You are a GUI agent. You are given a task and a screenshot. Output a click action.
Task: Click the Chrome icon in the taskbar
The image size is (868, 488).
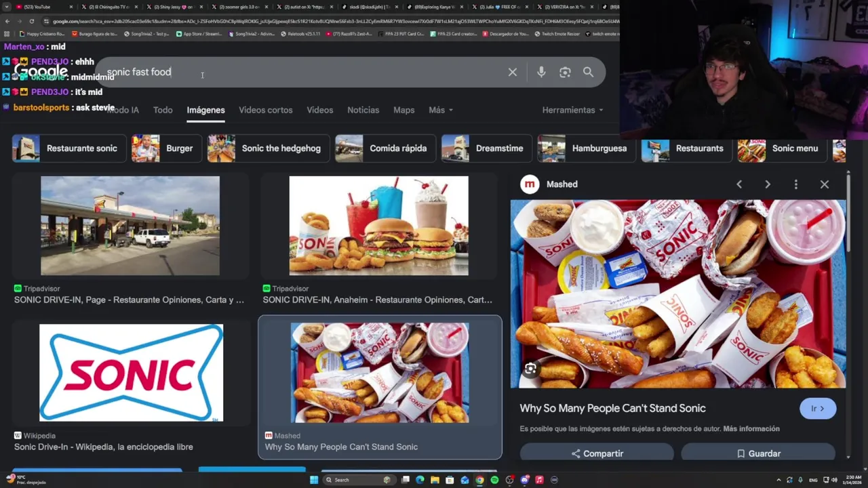(x=479, y=480)
